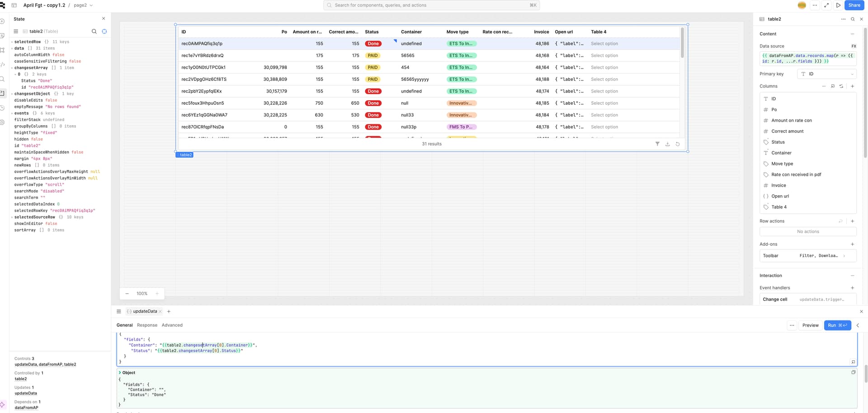Open Columns more options ellipsis
The height and width of the screenshot is (413, 868).
[824, 86]
